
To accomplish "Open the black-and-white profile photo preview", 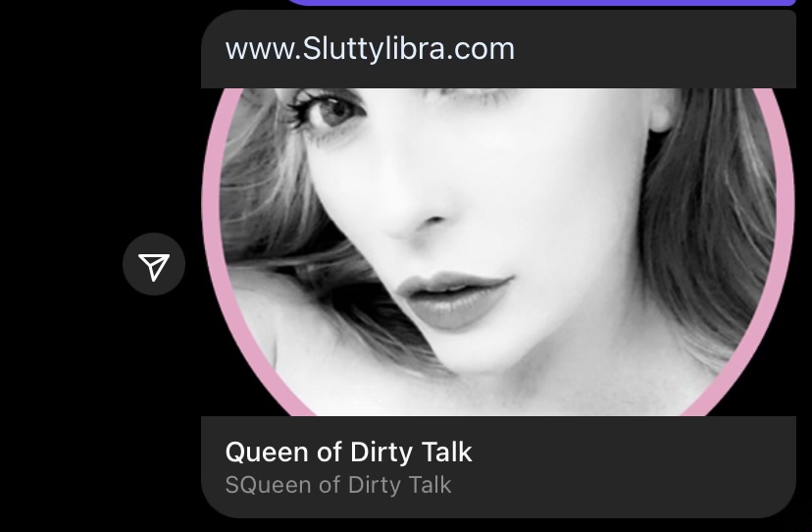I will click(x=498, y=252).
